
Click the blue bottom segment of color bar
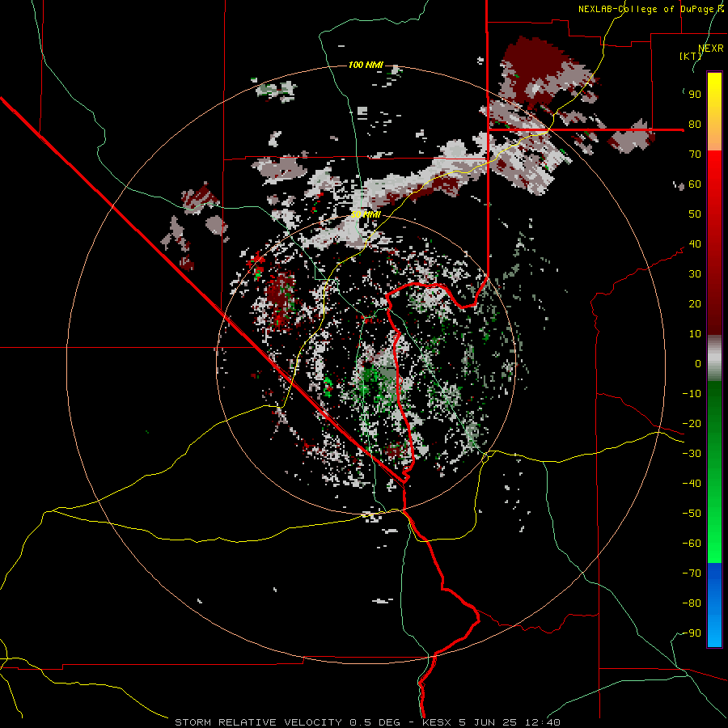coord(714,604)
